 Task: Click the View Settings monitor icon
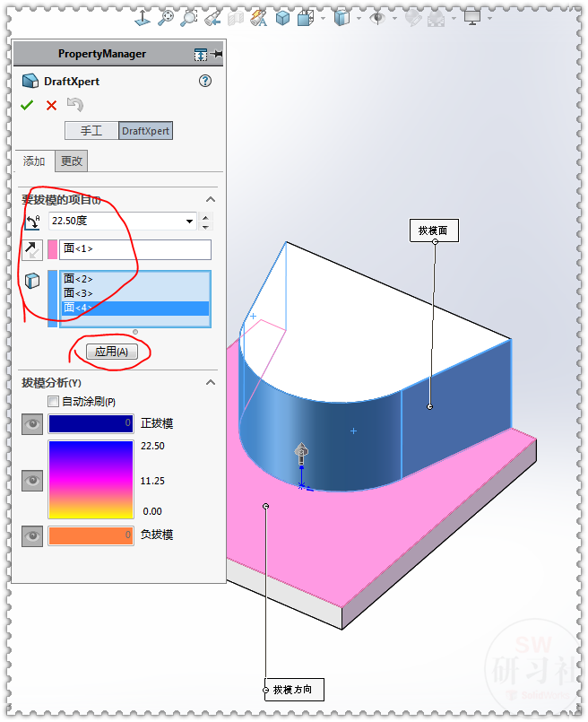(472, 18)
